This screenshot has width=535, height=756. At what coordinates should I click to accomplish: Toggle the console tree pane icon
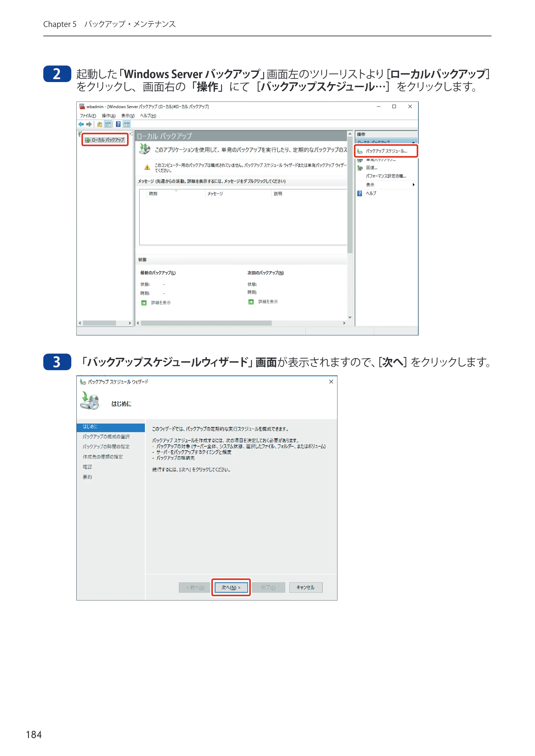[x=108, y=125]
